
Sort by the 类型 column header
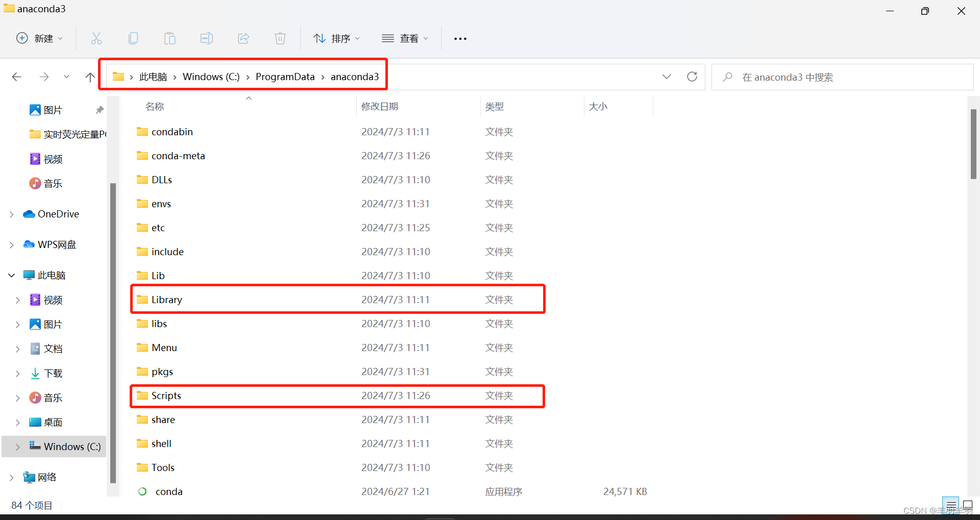click(x=495, y=106)
